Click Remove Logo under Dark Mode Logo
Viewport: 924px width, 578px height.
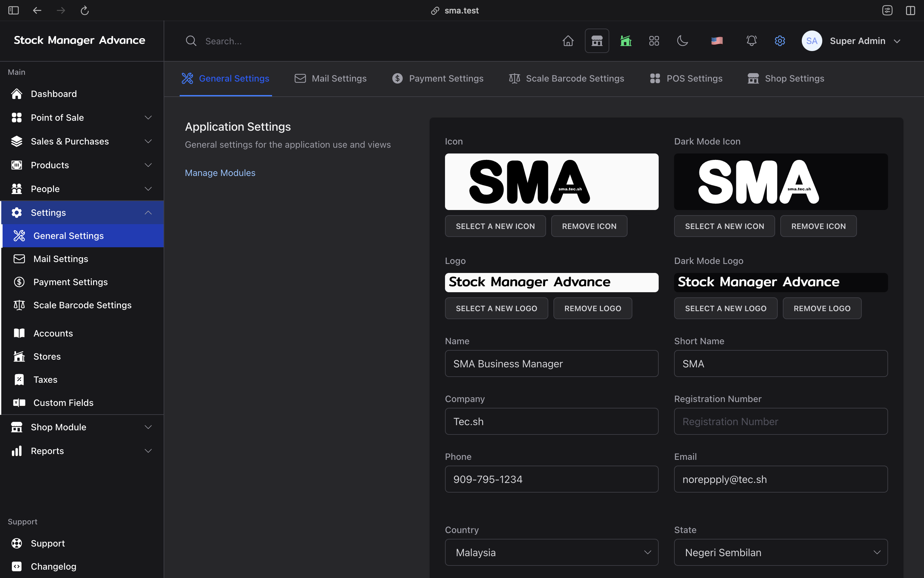pos(822,308)
